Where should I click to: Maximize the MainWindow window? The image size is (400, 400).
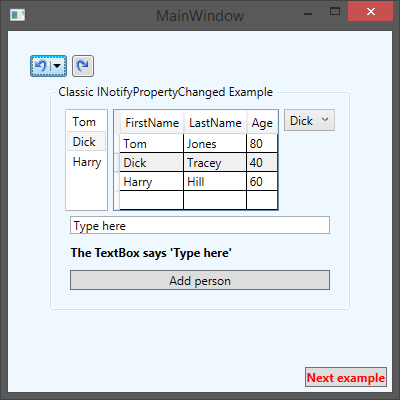click(x=335, y=12)
